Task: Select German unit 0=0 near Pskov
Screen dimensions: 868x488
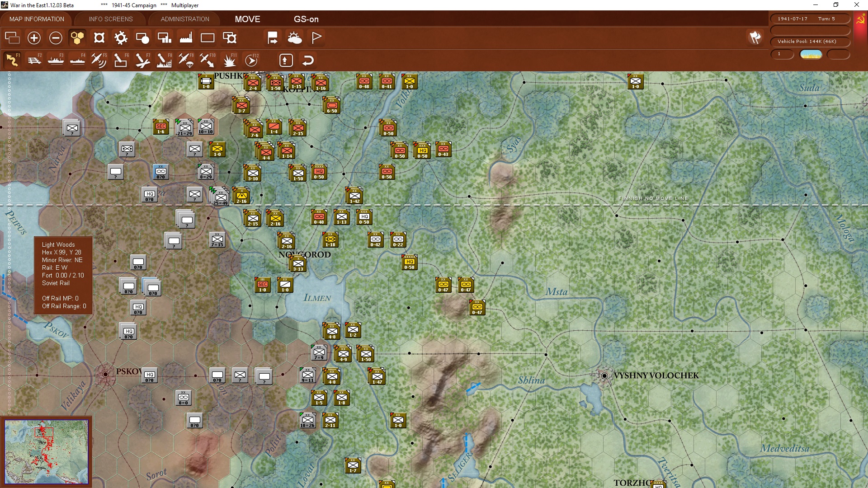Action: pyautogui.click(x=183, y=398)
